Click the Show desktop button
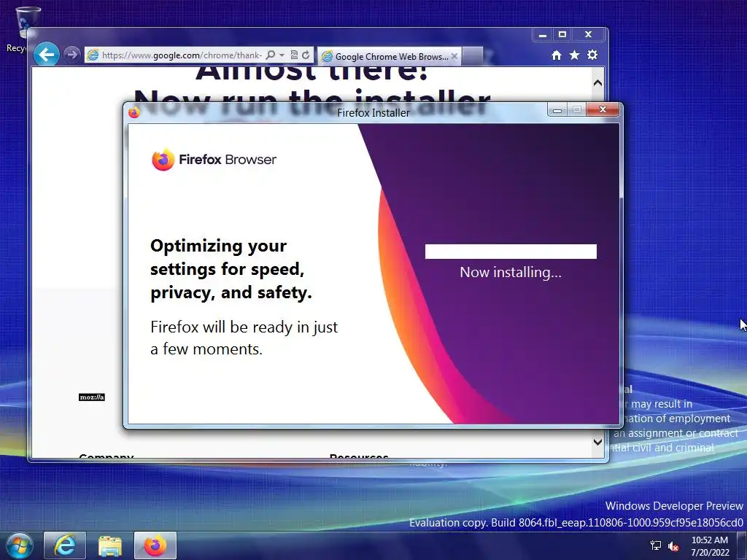The width and height of the screenshot is (747, 560). [x=742, y=545]
